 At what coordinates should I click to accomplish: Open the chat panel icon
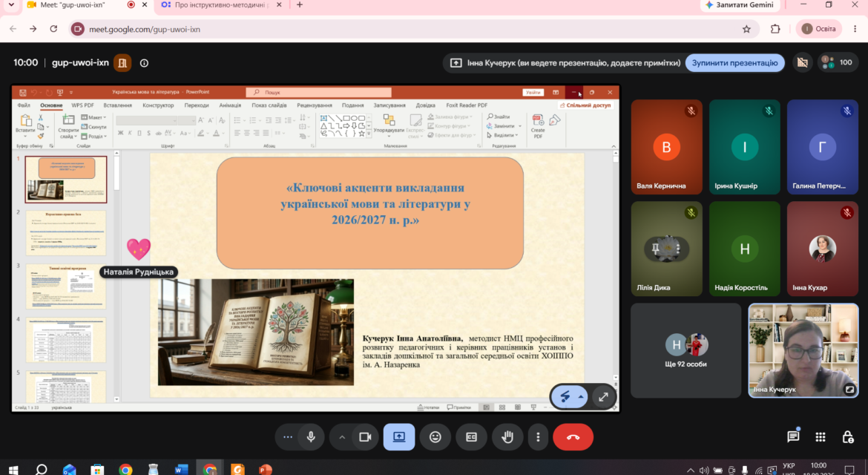pos(793,437)
